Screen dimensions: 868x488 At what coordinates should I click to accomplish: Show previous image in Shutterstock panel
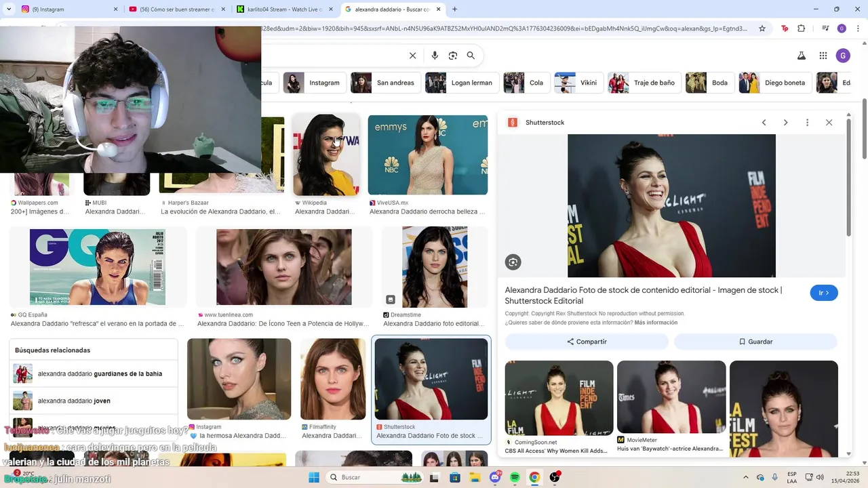(x=764, y=123)
